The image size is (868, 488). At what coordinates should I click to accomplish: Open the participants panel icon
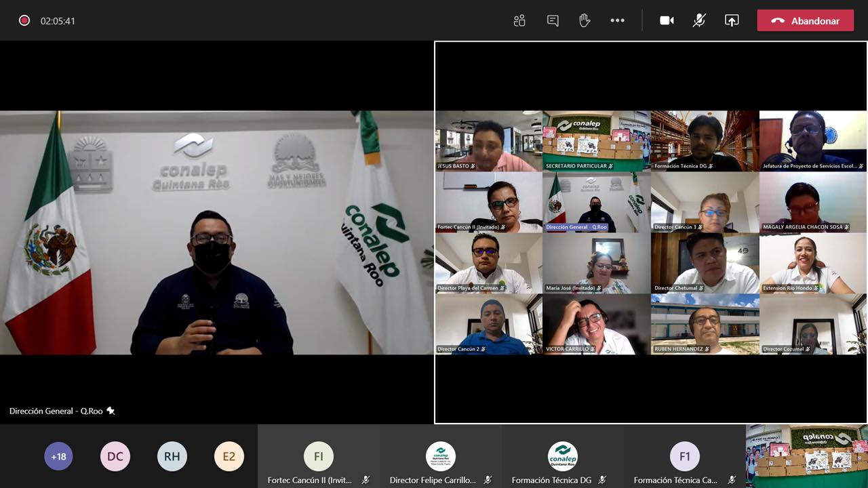(x=519, y=20)
